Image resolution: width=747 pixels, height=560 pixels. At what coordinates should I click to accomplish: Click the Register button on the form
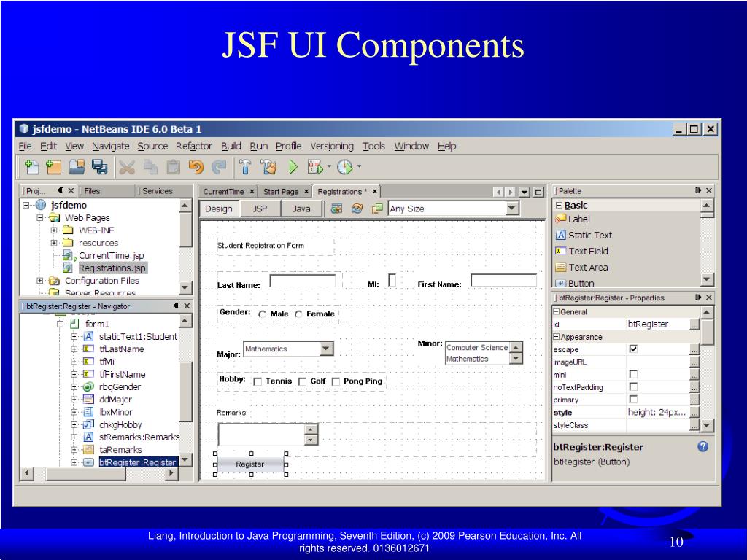click(250, 464)
